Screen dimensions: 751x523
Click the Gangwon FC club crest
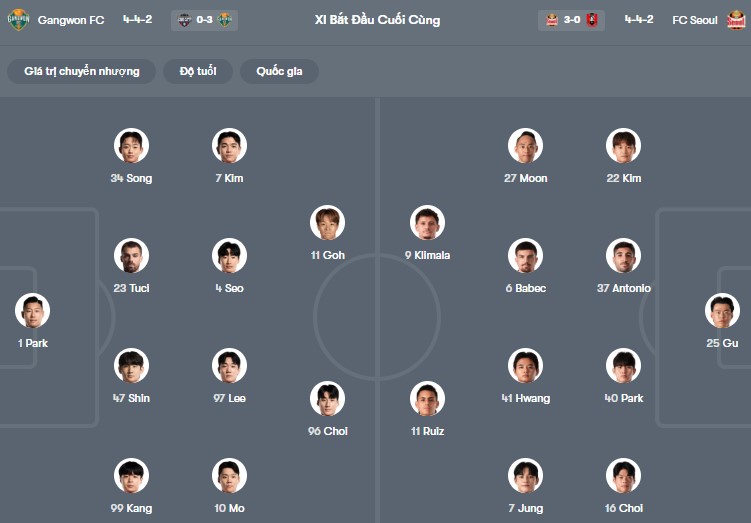(x=18, y=20)
